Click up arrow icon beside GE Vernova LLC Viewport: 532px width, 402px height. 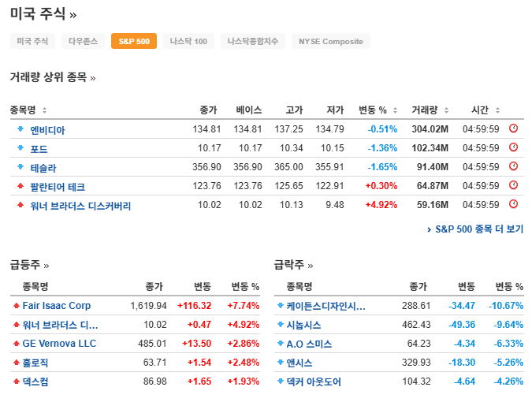[x=17, y=344]
